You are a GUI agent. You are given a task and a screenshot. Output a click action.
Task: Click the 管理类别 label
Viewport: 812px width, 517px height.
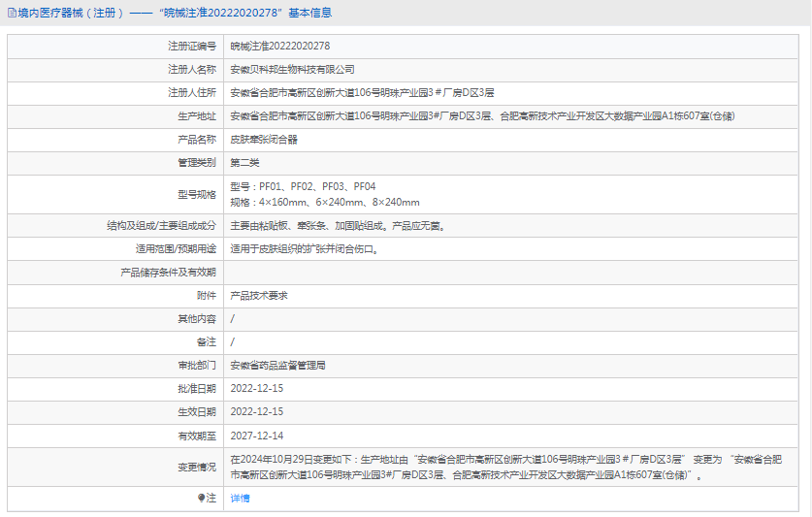[x=197, y=163]
